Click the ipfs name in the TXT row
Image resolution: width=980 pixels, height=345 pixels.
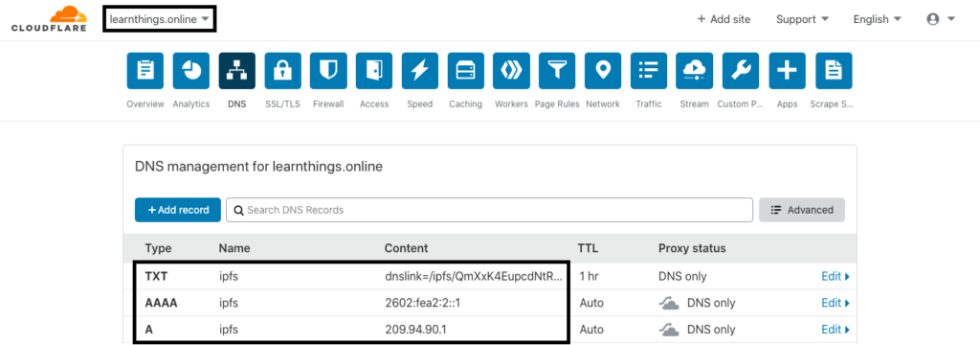click(x=229, y=276)
